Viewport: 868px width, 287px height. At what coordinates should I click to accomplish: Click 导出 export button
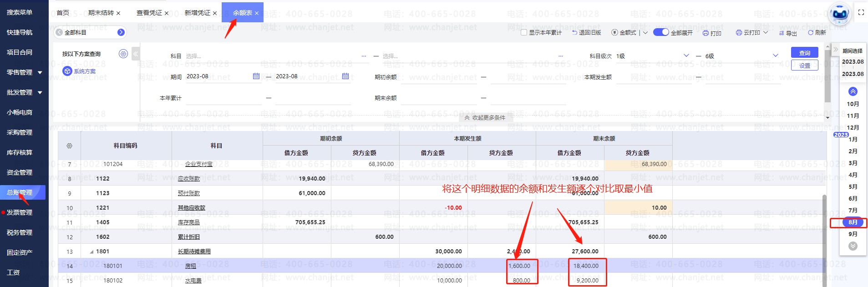788,33
